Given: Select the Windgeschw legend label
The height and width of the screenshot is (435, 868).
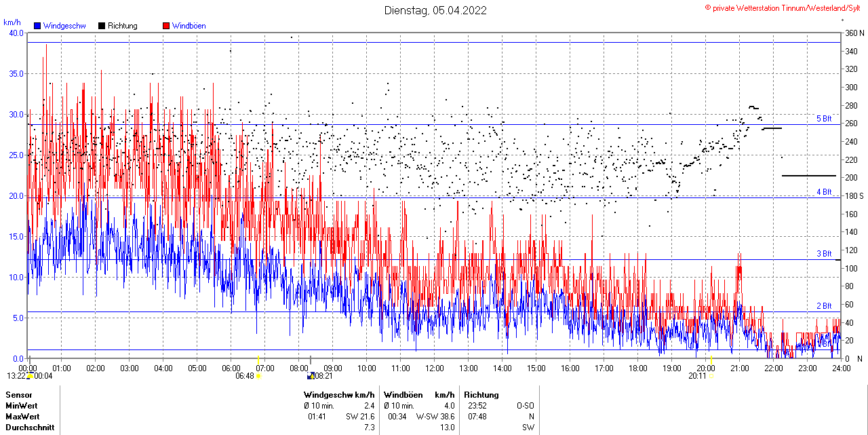Looking at the screenshot, I should [x=64, y=26].
